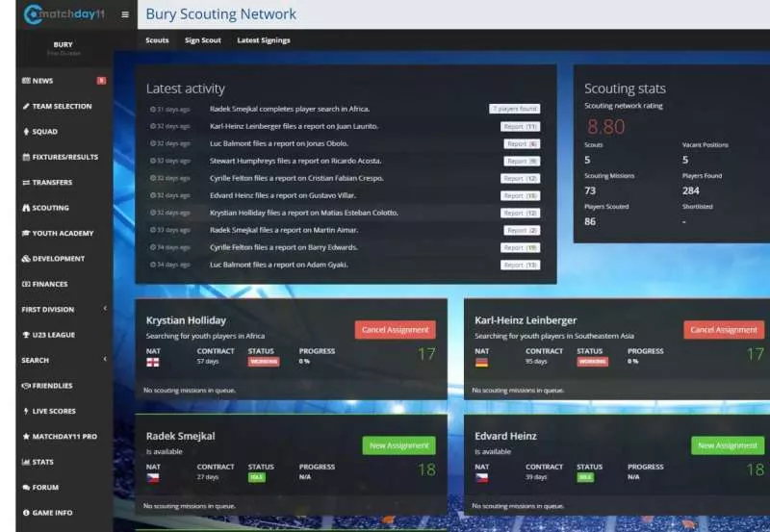
Task: Open the Squad page
Action: (x=44, y=132)
